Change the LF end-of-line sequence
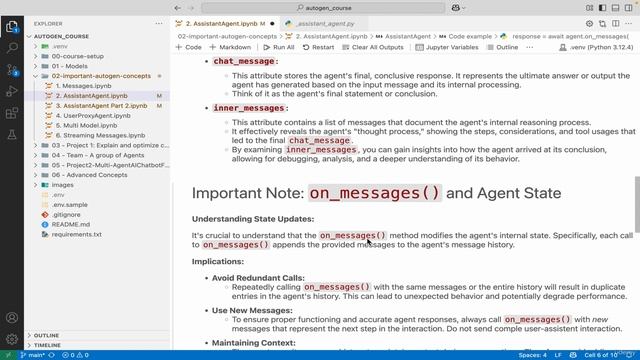The width and height of the screenshot is (640, 360). click(x=558, y=355)
